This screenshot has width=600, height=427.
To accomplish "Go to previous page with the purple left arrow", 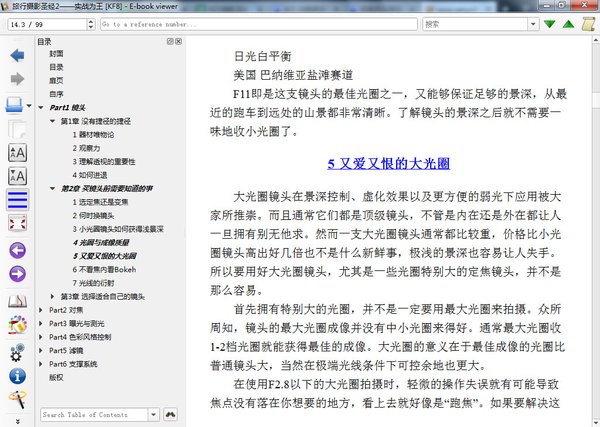I will pos(17,251).
